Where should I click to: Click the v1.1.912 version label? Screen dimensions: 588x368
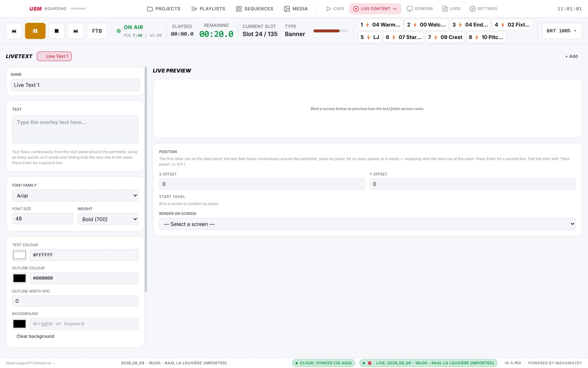513,363
